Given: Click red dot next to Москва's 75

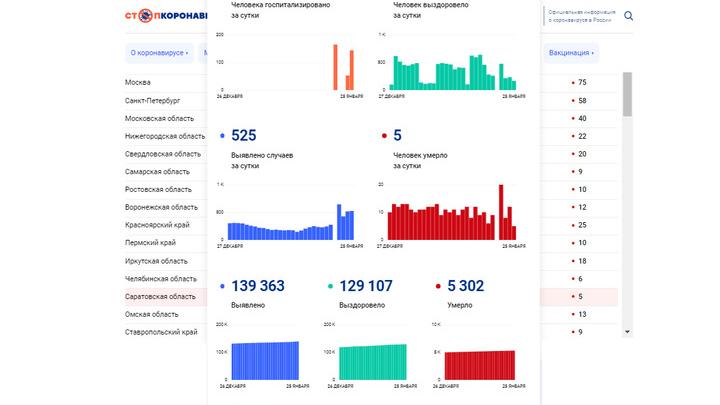Looking at the screenshot, I should click(x=573, y=83).
